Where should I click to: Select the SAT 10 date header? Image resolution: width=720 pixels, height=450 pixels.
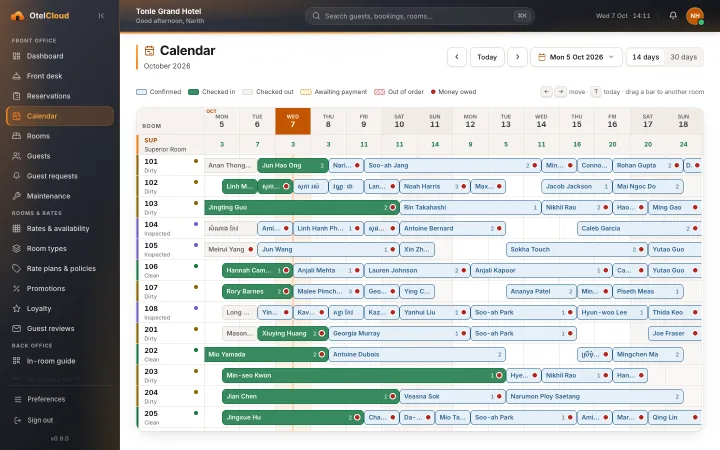pyautogui.click(x=399, y=121)
